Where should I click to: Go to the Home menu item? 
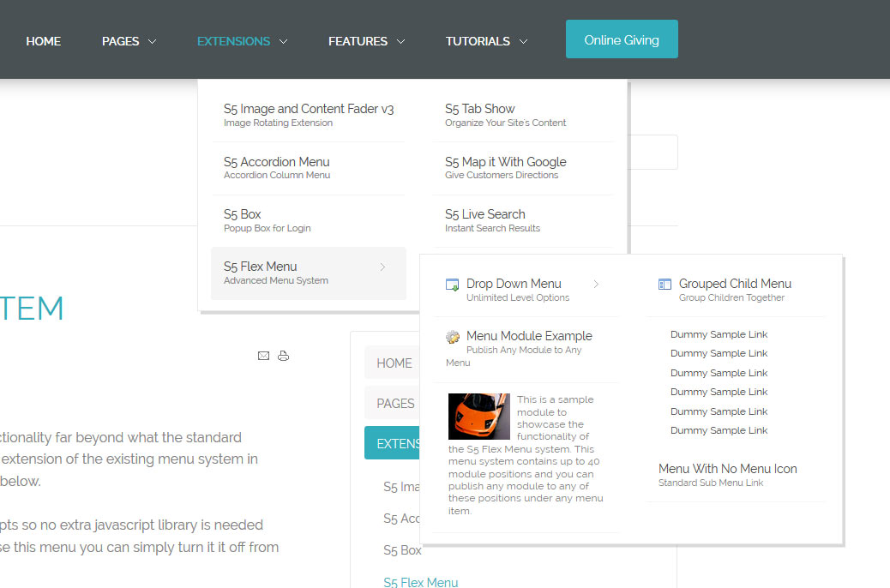pyautogui.click(x=43, y=41)
